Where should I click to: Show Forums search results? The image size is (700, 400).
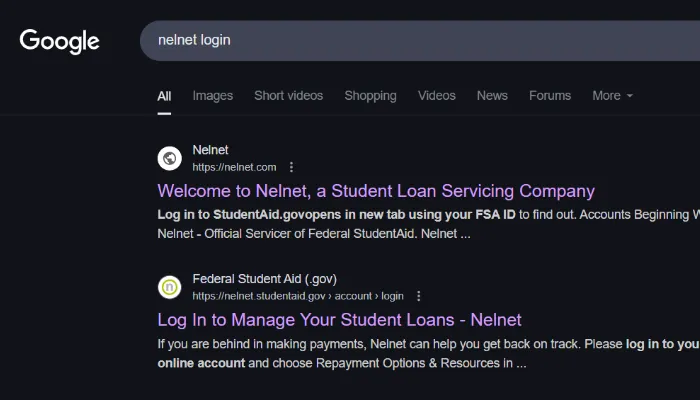[x=550, y=96]
